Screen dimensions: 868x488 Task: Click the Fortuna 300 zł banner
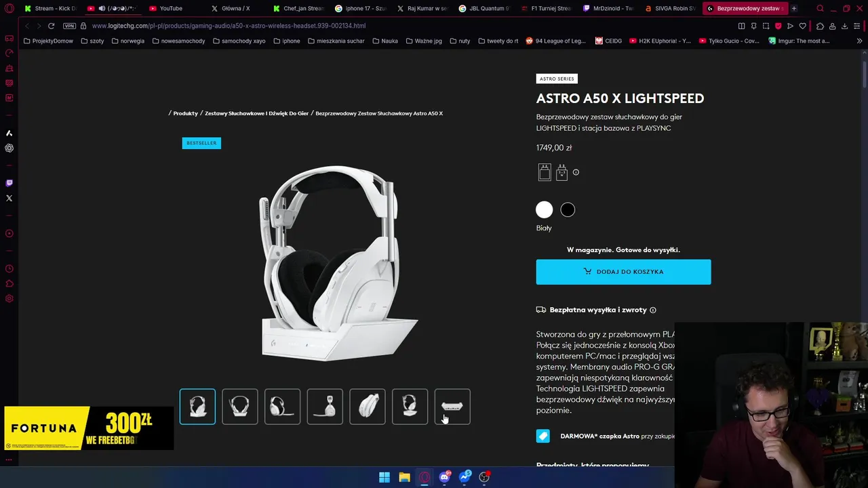point(89,428)
